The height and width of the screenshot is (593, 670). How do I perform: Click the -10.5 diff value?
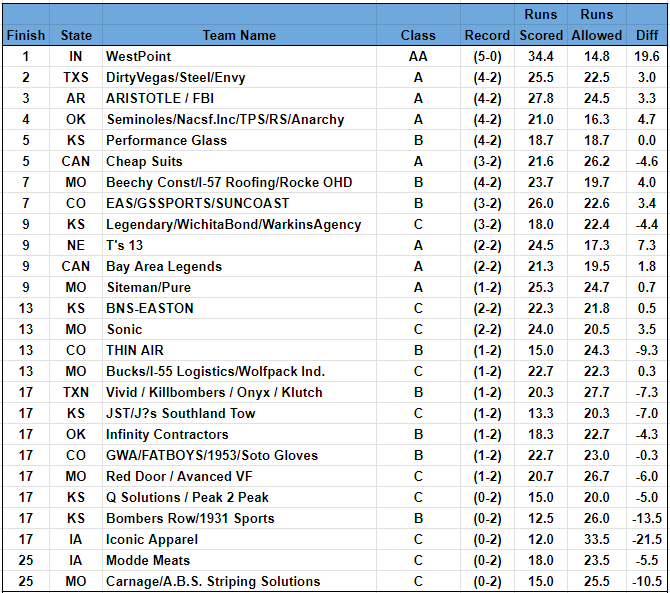[x=646, y=581]
